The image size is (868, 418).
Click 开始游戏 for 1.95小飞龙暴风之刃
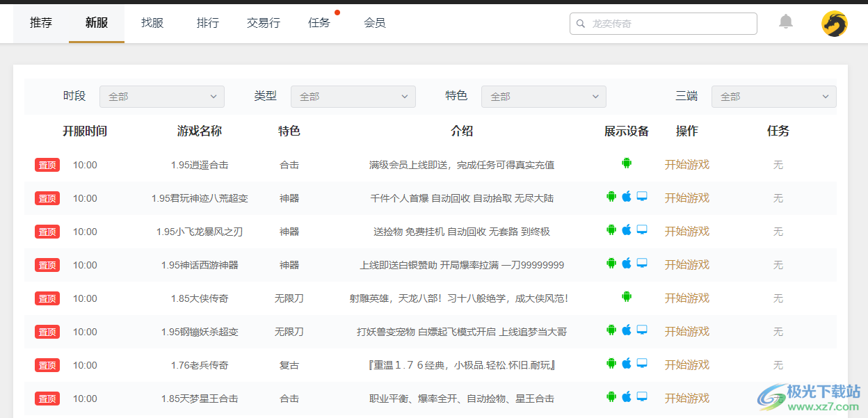(x=687, y=232)
